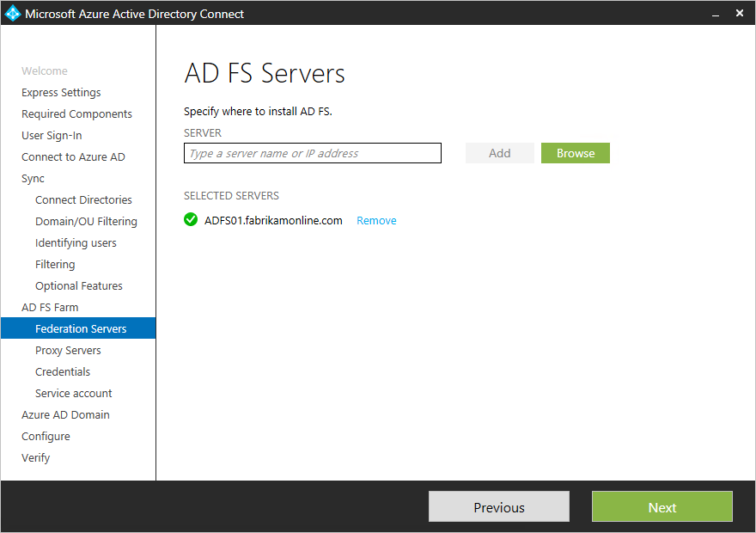
Task: Click the ADFS01.fabrikamonline.com server name
Action: click(x=273, y=220)
